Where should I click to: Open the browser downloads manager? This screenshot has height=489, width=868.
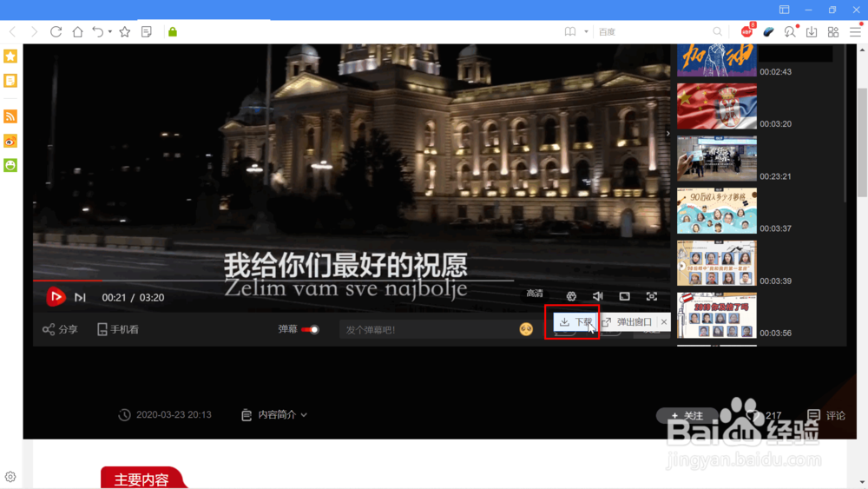pyautogui.click(x=812, y=31)
